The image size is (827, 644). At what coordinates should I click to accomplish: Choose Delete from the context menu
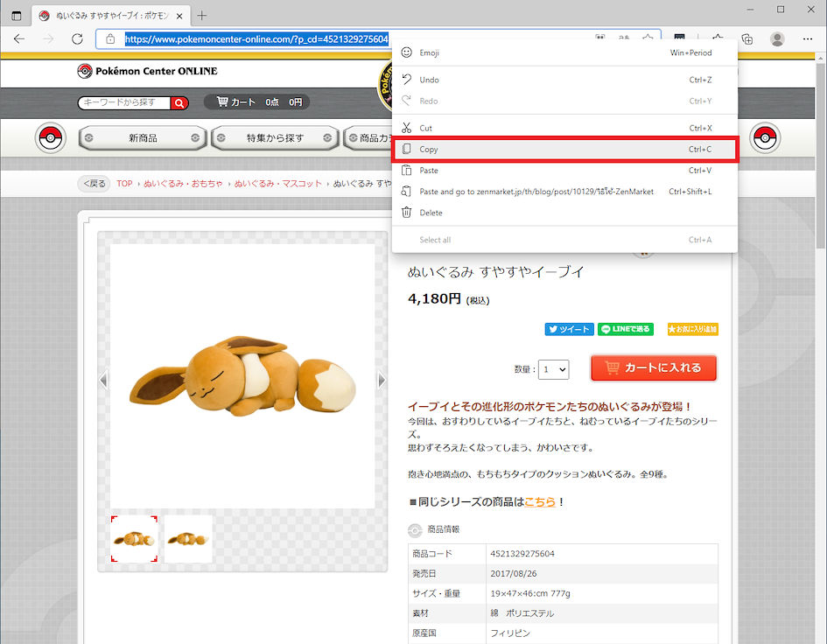point(564,213)
